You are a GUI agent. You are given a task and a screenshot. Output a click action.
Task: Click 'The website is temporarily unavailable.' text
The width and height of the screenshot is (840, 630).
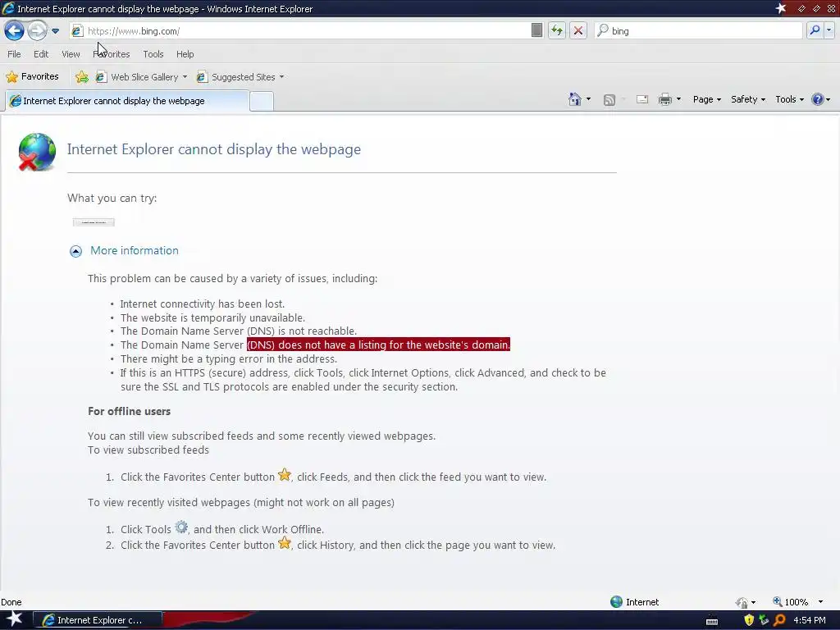pos(212,317)
